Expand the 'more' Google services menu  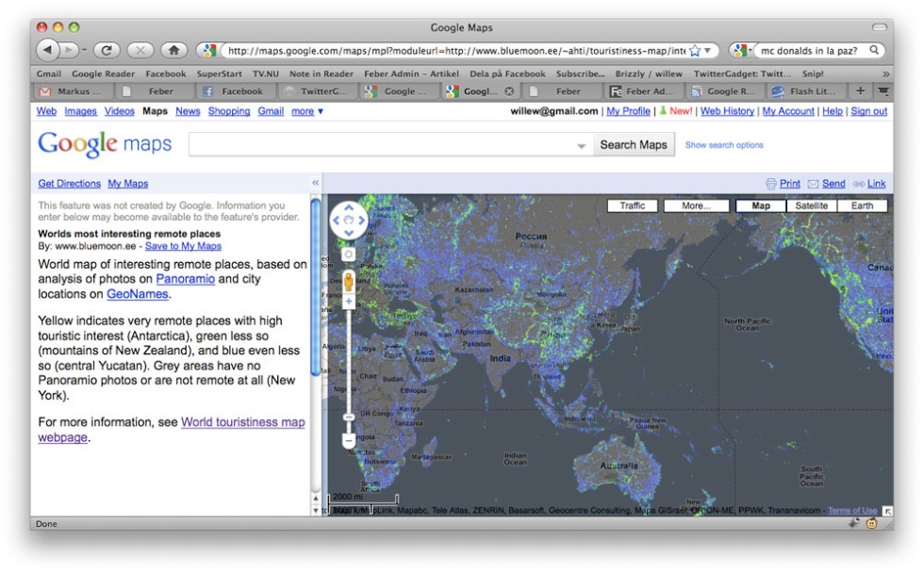tap(307, 111)
